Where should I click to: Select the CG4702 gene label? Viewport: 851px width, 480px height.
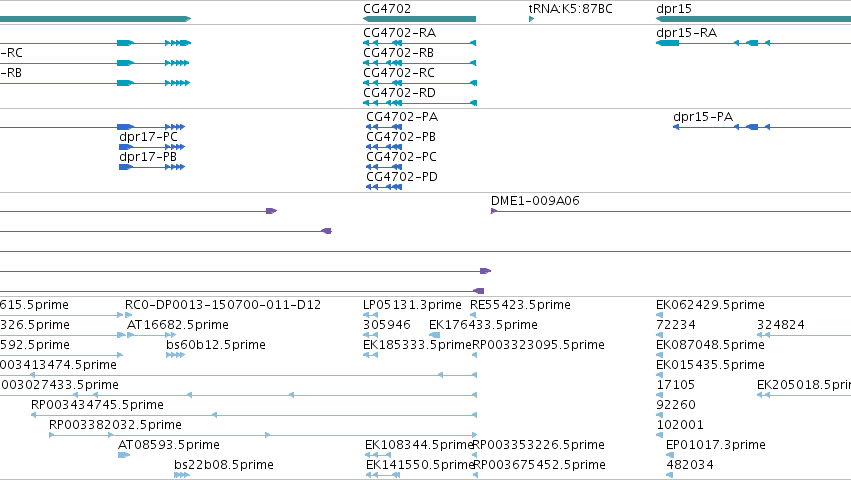(387, 9)
